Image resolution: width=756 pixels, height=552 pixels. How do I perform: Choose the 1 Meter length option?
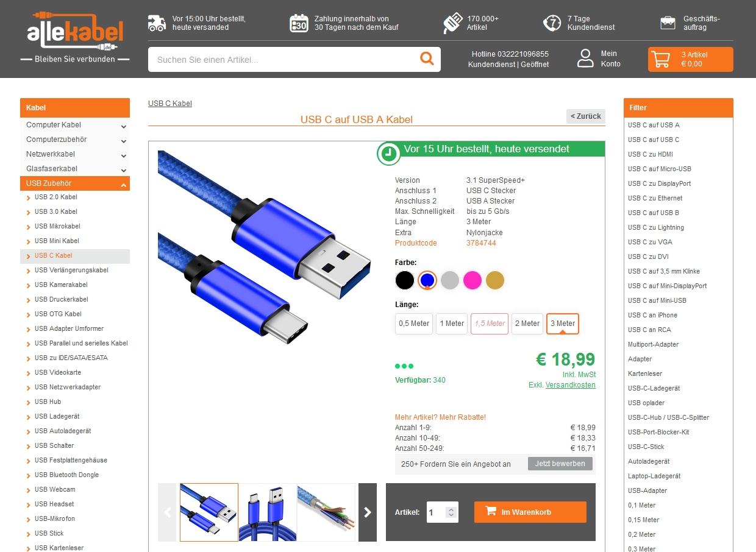click(452, 324)
